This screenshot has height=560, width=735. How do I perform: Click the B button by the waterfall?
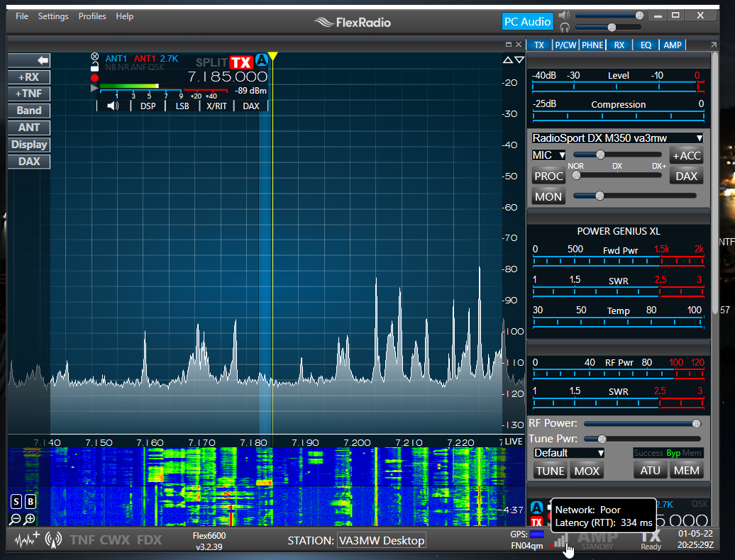31,502
